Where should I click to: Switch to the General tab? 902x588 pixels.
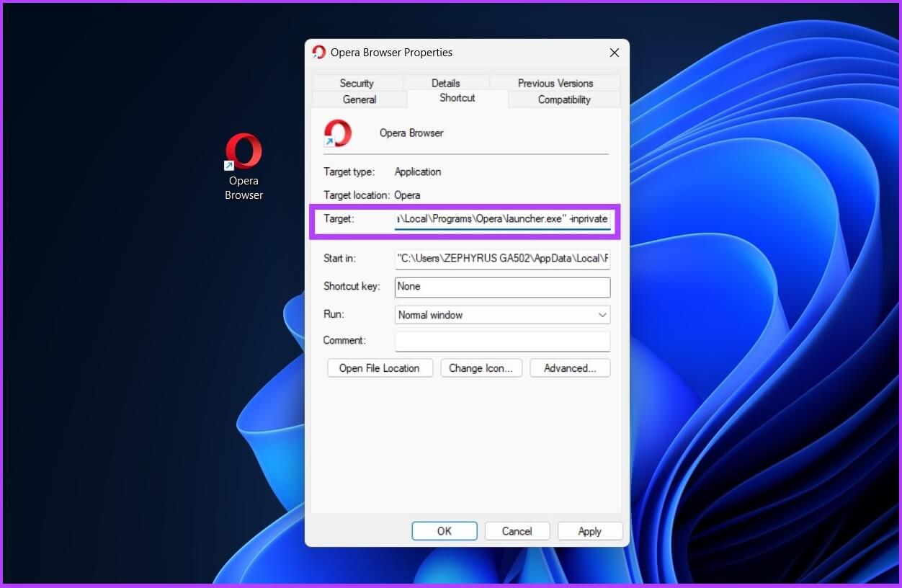(360, 99)
